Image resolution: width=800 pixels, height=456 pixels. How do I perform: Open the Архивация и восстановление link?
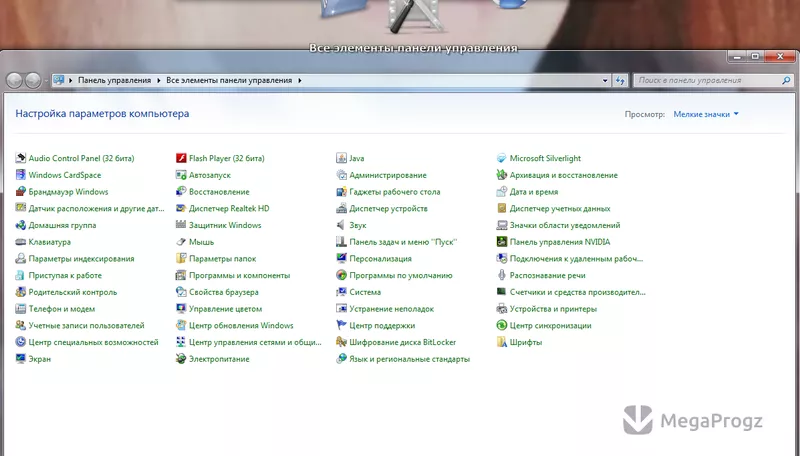(563, 175)
